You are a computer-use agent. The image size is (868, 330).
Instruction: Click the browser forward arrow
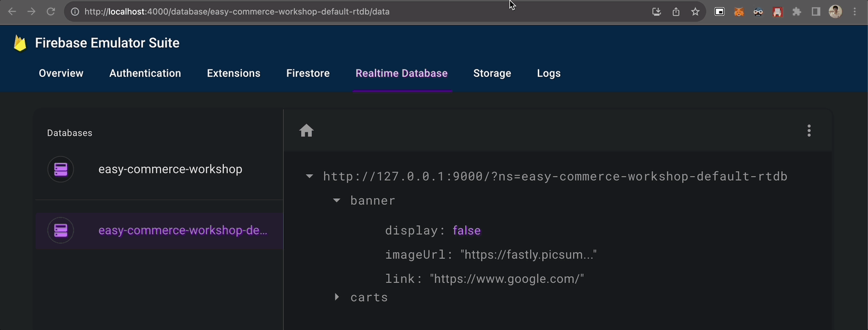coord(31,11)
